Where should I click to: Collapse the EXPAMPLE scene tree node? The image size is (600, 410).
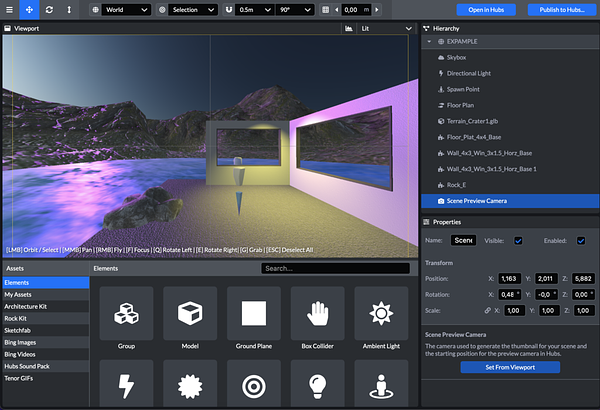coord(429,43)
